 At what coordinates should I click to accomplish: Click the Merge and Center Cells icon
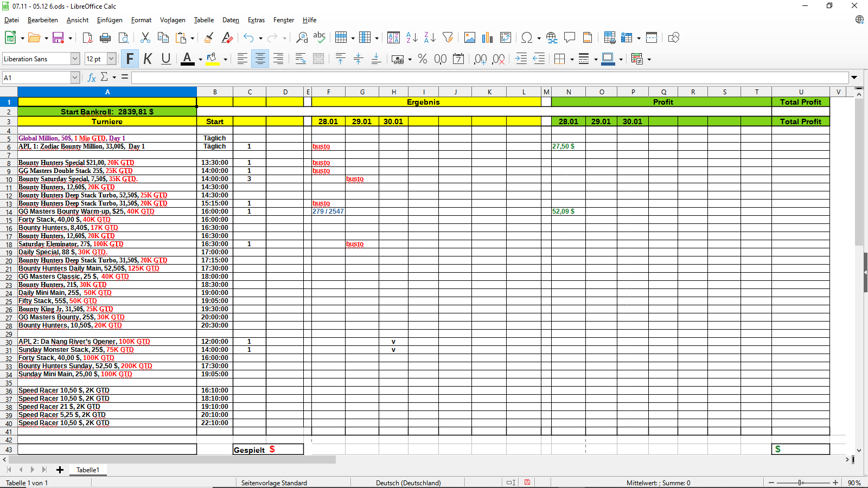[x=318, y=59]
